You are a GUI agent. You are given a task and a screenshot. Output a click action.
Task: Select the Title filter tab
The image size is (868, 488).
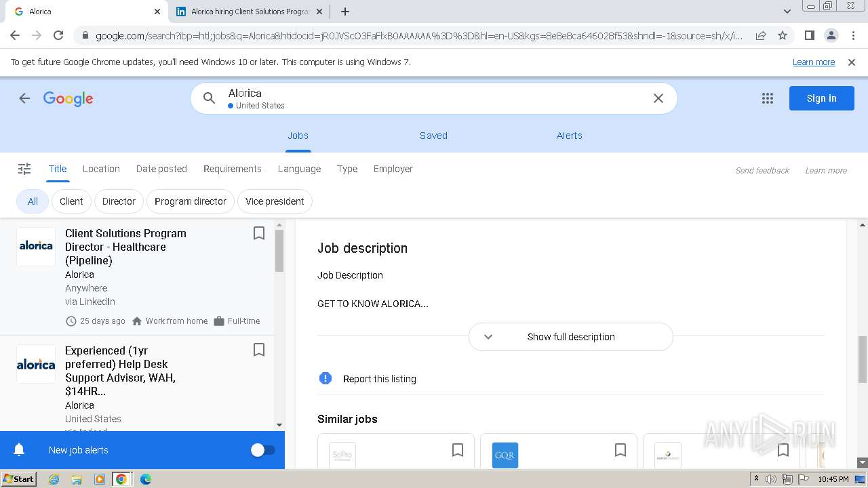[58, 169]
